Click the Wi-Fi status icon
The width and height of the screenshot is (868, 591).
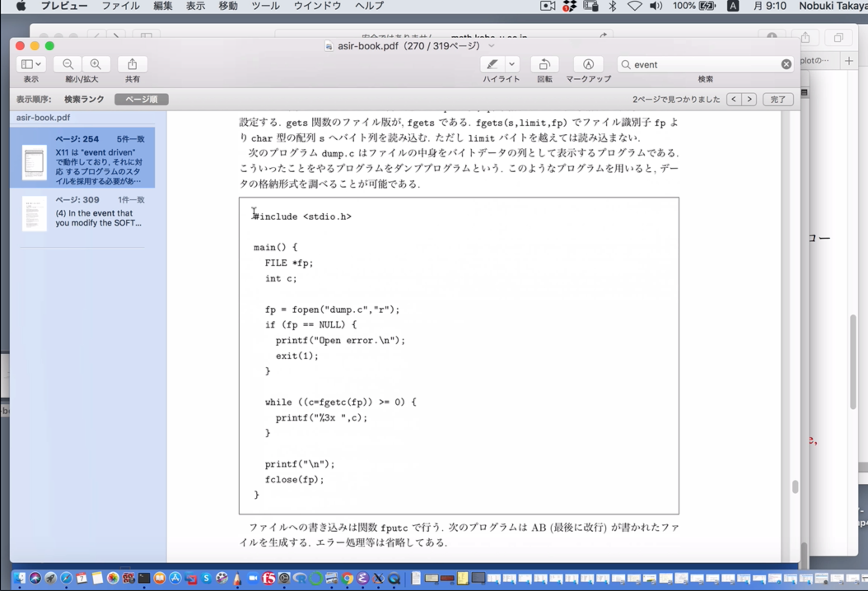pos(635,6)
